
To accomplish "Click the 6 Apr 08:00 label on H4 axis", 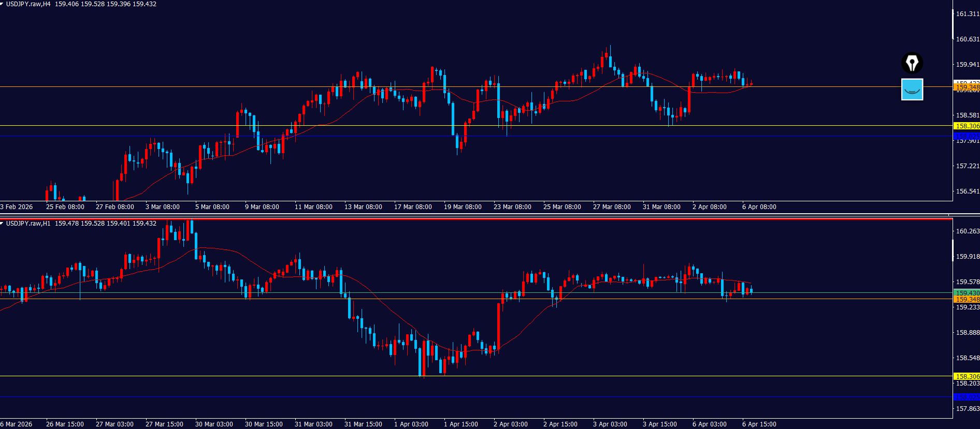I will tap(759, 207).
